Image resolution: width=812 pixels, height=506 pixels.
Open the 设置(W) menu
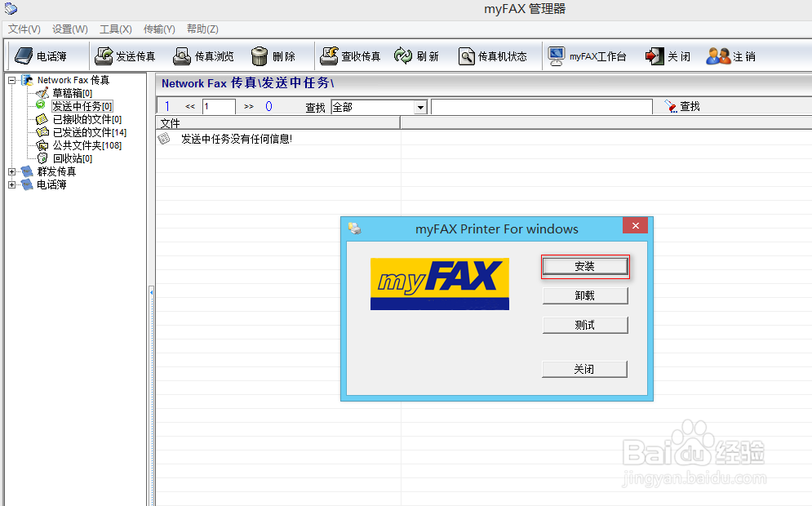pos(69,29)
